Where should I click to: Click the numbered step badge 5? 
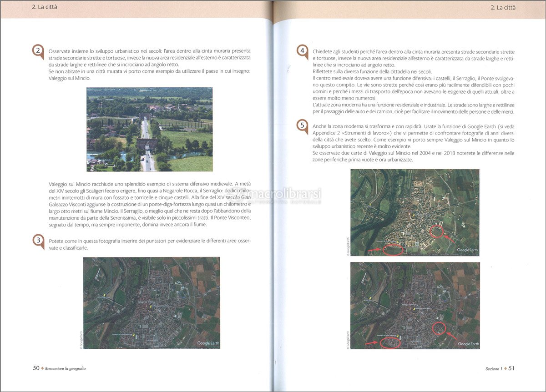(x=303, y=126)
